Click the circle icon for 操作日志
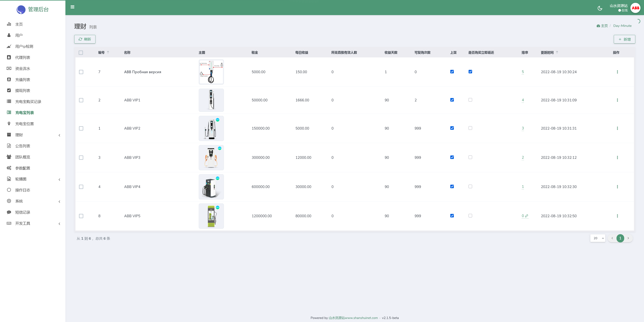Image resolution: width=644 pixels, height=322 pixels. (9, 190)
